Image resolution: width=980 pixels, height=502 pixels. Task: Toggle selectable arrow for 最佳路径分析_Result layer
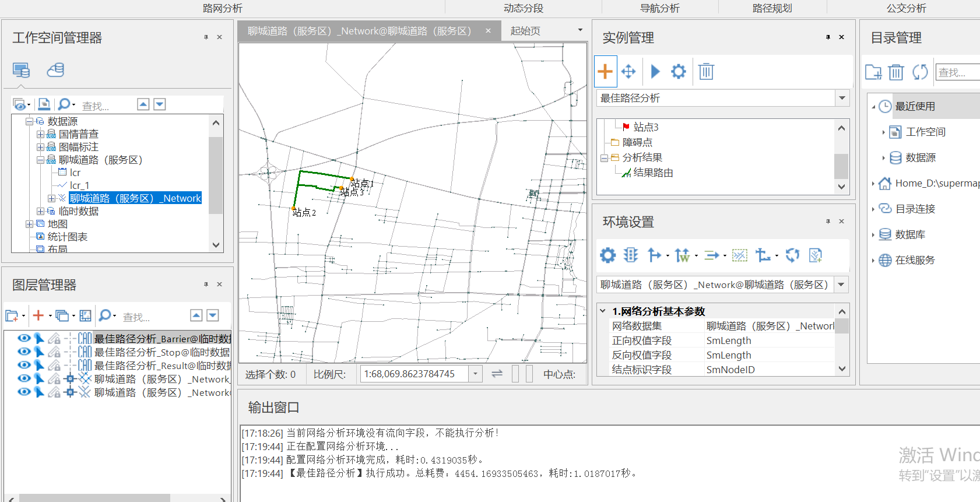39,365
